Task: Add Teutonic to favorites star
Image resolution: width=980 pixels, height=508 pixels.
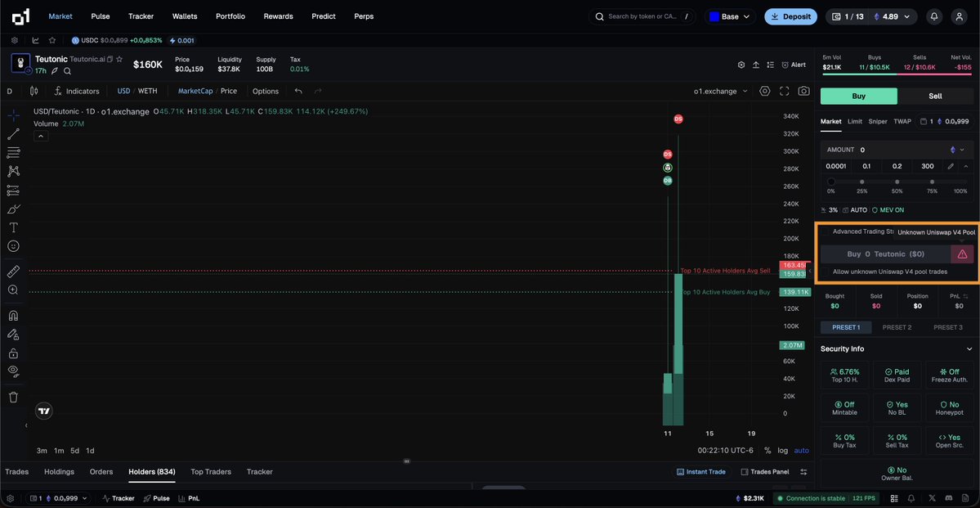Action: point(119,59)
